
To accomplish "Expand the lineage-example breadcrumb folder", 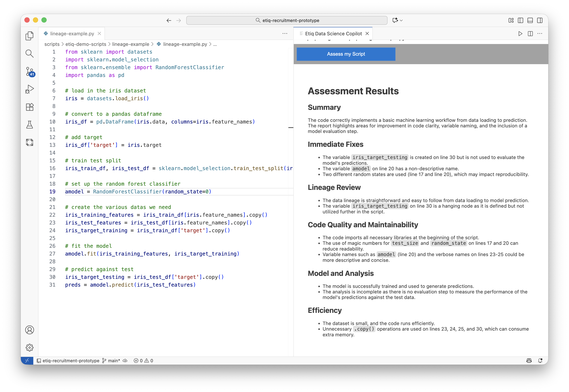I will pyautogui.click(x=130, y=44).
